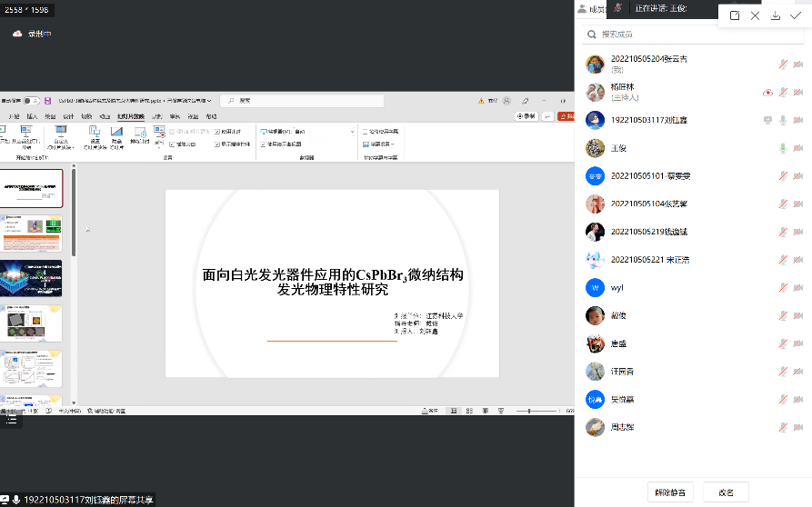Click the pin/edit icon in screenshot toolbar
This screenshot has width=812, height=507.
point(735,15)
